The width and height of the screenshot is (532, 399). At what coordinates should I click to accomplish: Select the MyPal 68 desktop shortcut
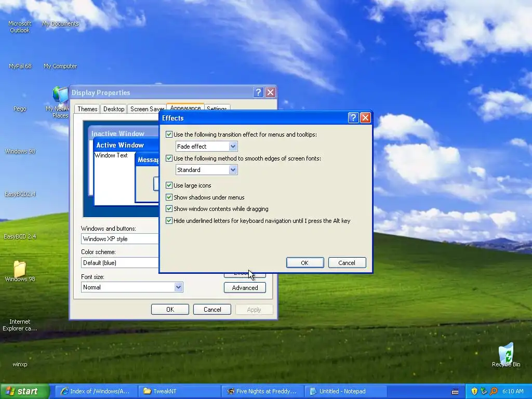point(20,66)
